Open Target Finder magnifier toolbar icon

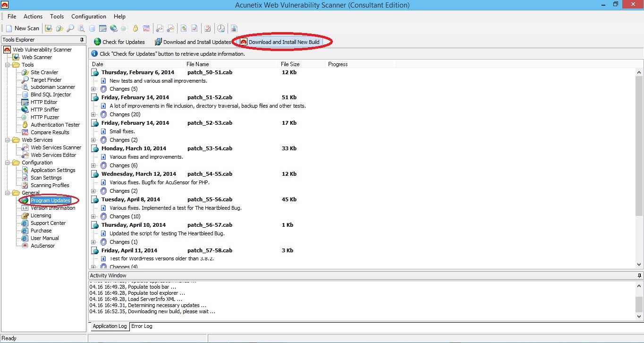click(70, 28)
